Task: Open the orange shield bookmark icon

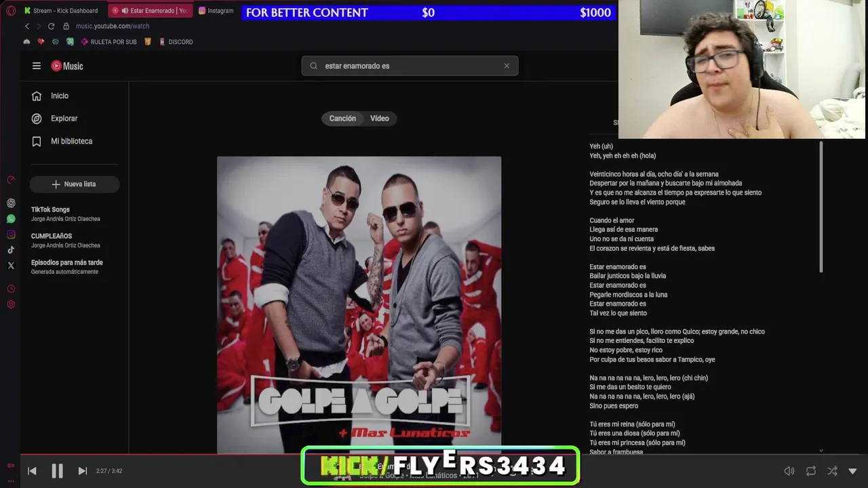Action: point(148,42)
